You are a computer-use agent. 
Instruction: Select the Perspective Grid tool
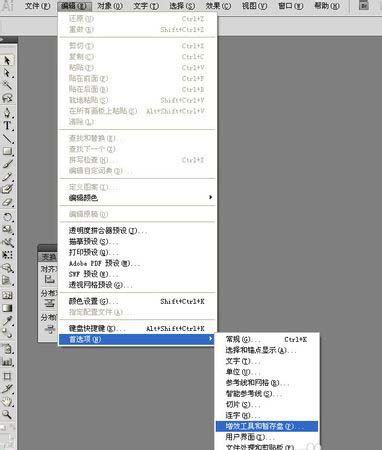click(7, 280)
